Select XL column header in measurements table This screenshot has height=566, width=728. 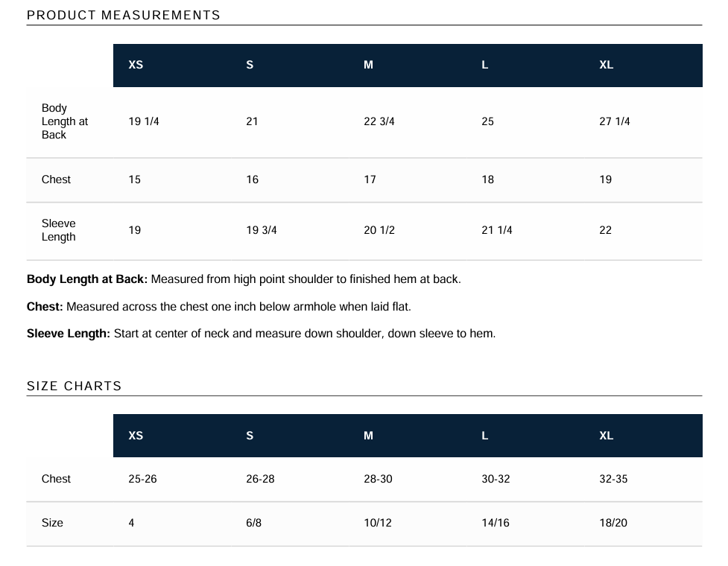pos(607,65)
